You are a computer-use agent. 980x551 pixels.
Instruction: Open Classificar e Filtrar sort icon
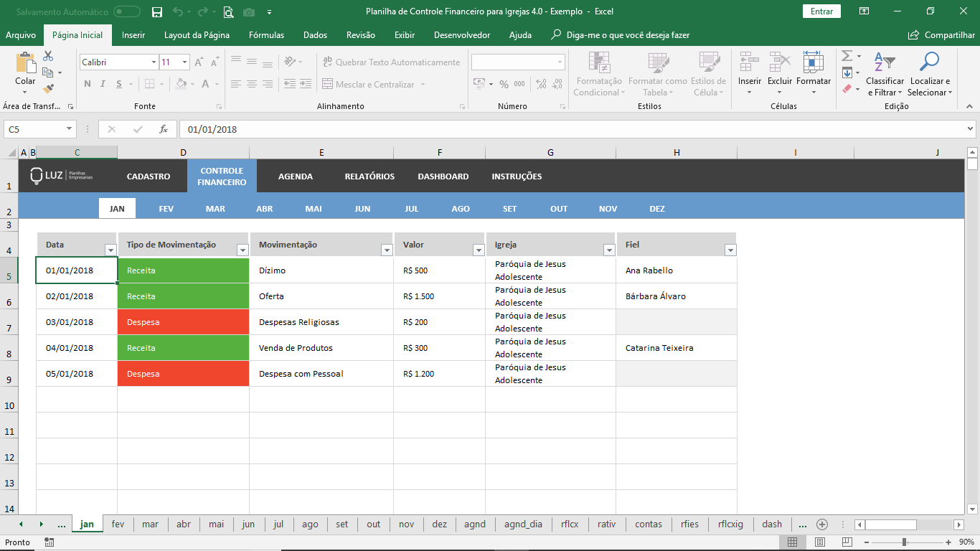[885, 62]
